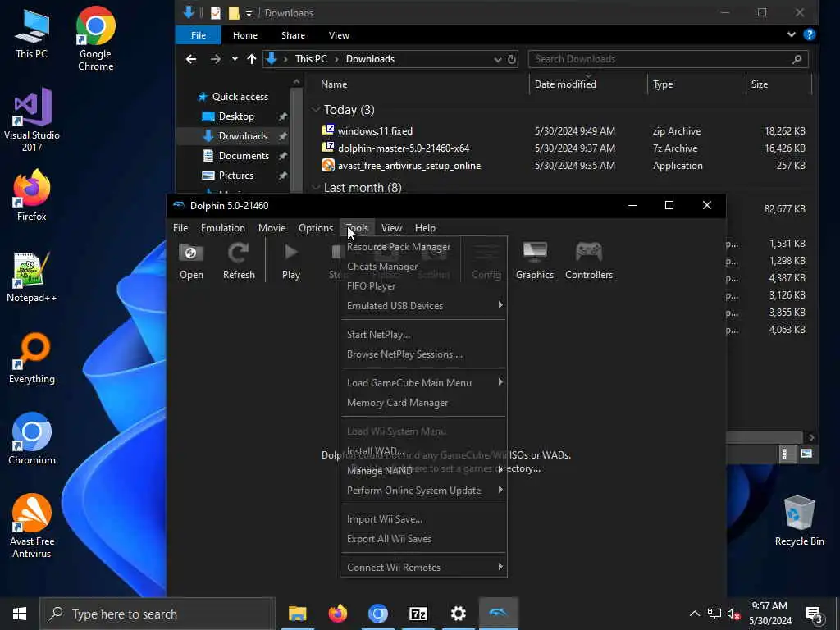
Task: Open 7-Zip from the taskbar
Action: (x=418, y=614)
